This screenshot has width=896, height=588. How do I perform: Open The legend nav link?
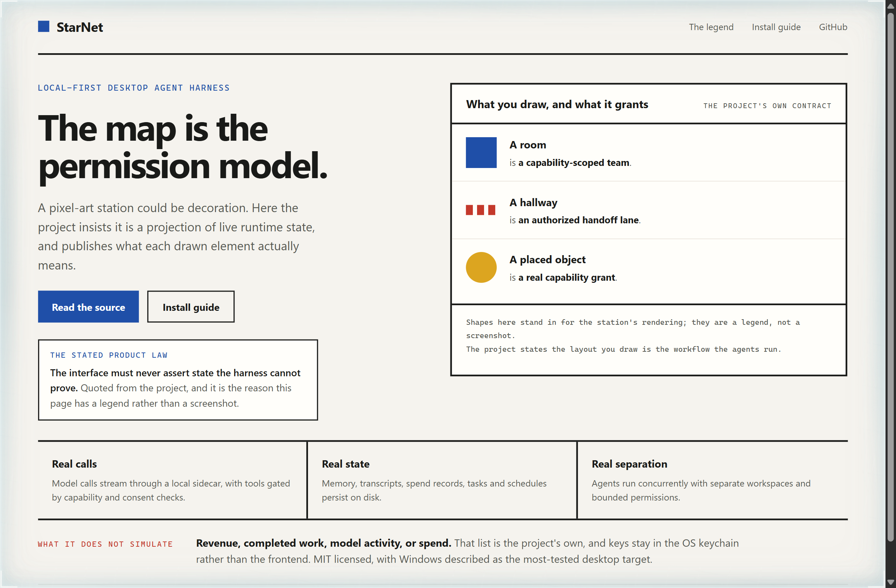(711, 27)
